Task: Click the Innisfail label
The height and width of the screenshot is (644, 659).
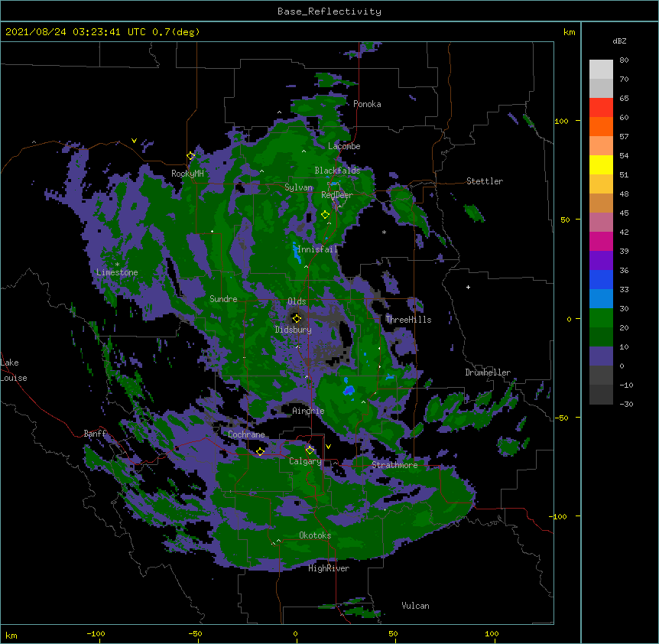Action: click(x=317, y=249)
